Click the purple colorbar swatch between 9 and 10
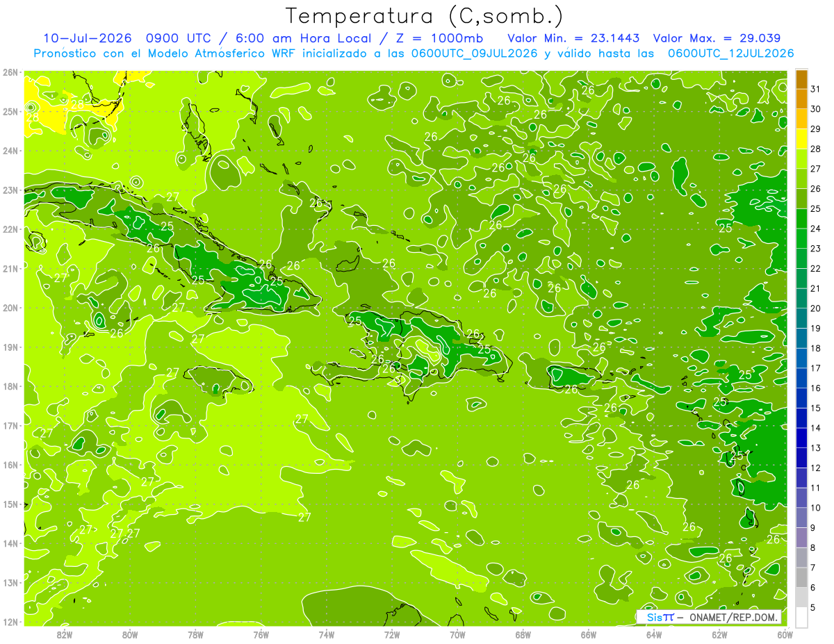Image resolution: width=834 pixels, height=644 pixels. click(801, 518)
